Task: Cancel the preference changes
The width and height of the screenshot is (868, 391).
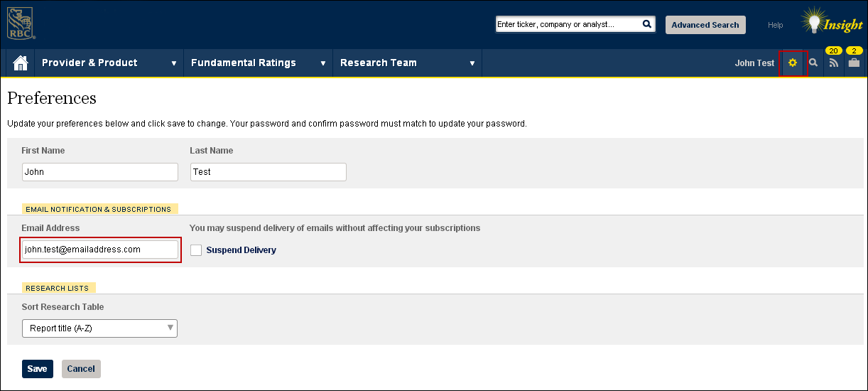Action: tap(81, 369)
